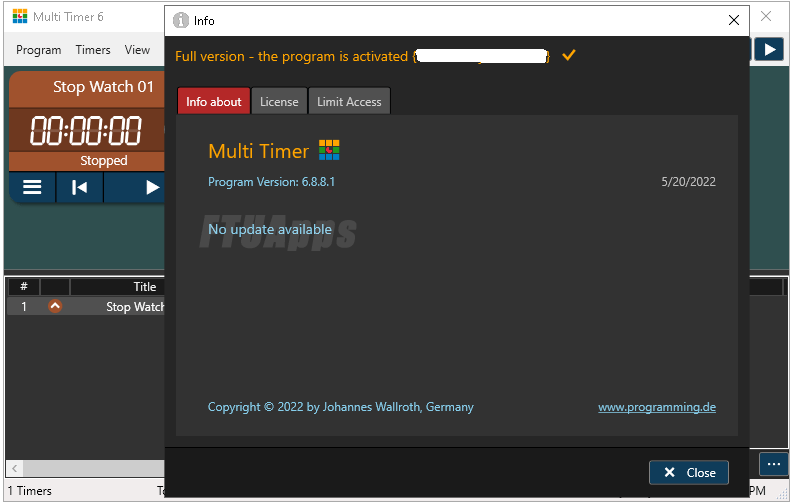Switch to the Limit Access tab
Image resolution: width=792 pixels, height=503 pixels.
click(x=349, y=102)
